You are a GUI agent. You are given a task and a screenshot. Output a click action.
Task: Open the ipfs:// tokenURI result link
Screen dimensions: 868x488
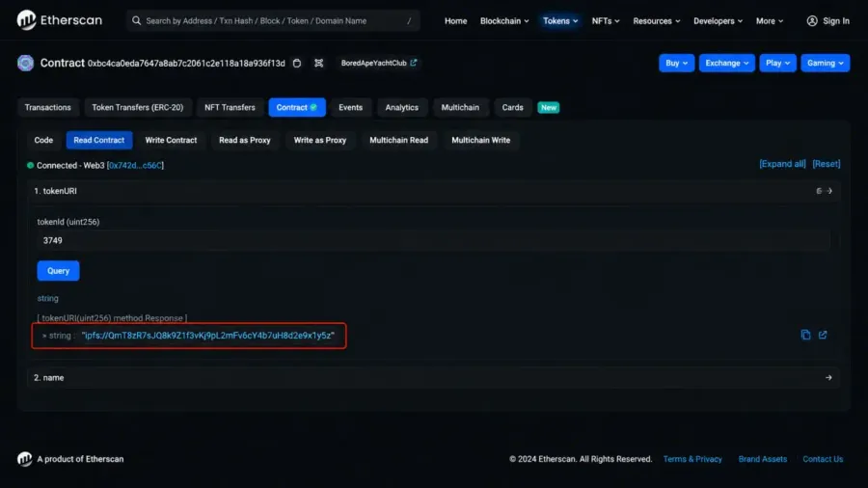point(208,336)
